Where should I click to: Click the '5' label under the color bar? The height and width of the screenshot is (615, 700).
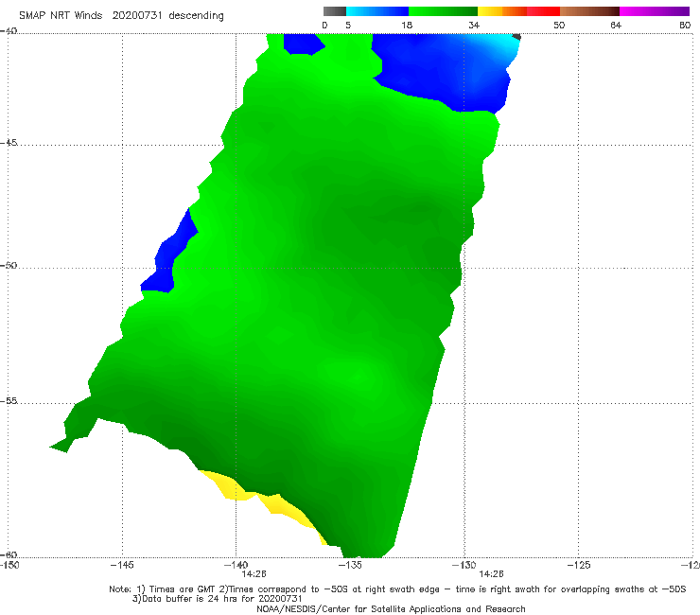[x=348, y=25]
